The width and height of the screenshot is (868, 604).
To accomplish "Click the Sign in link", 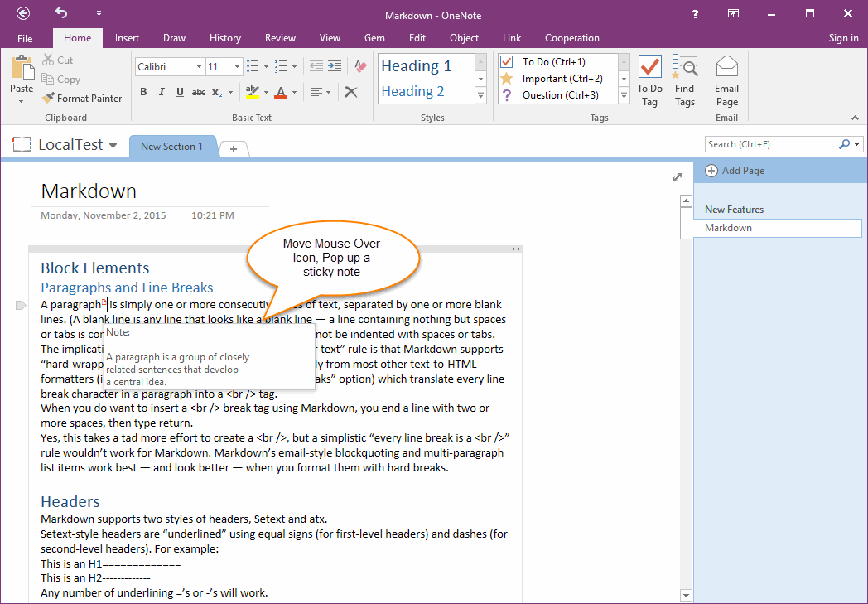I will pyautogui.click(x=843, y=38).
